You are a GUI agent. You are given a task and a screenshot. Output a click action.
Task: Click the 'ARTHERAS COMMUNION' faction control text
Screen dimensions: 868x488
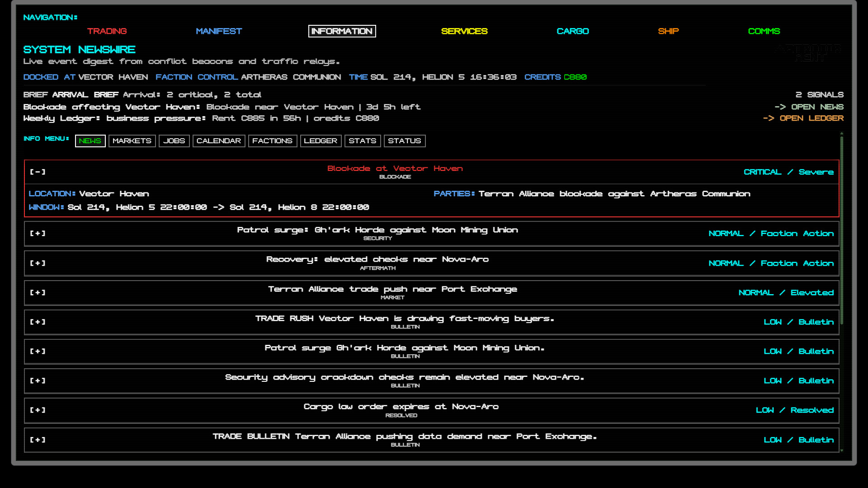click(291, 77)
